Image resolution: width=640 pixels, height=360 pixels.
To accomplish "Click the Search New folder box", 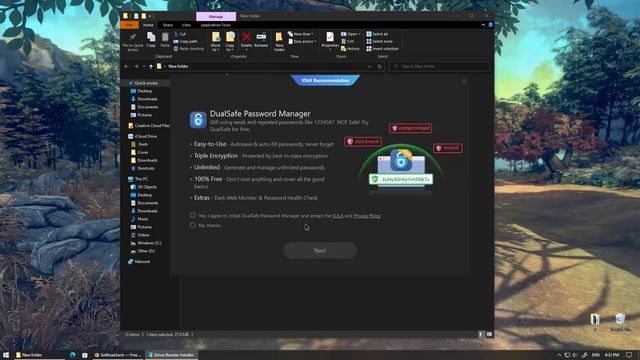I will (x=439, y=66).
